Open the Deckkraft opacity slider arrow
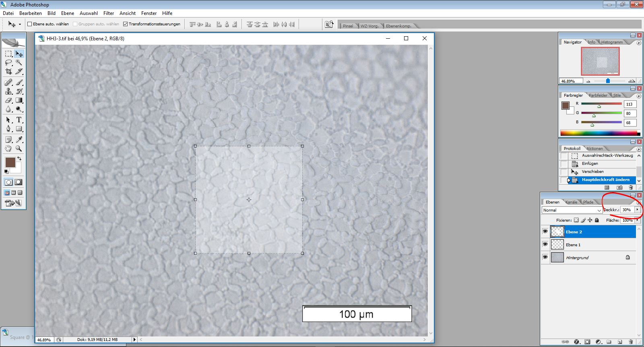 point(637,210)
